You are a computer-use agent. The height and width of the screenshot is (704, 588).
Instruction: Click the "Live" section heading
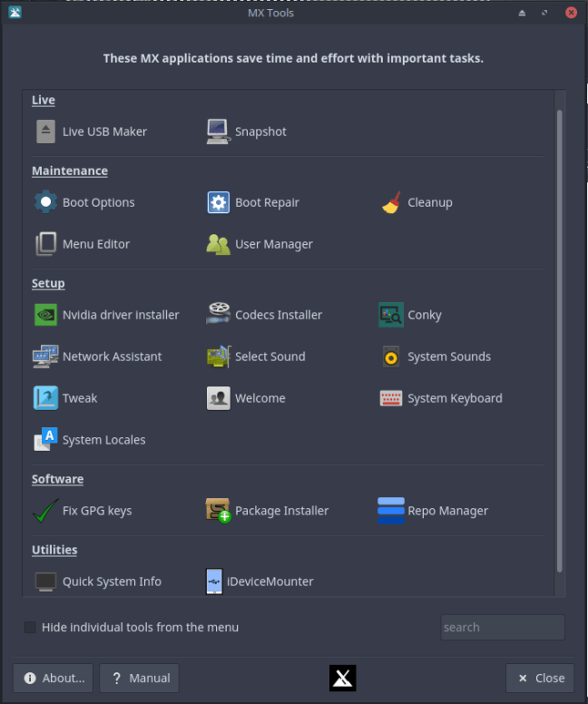pos(44,100)
